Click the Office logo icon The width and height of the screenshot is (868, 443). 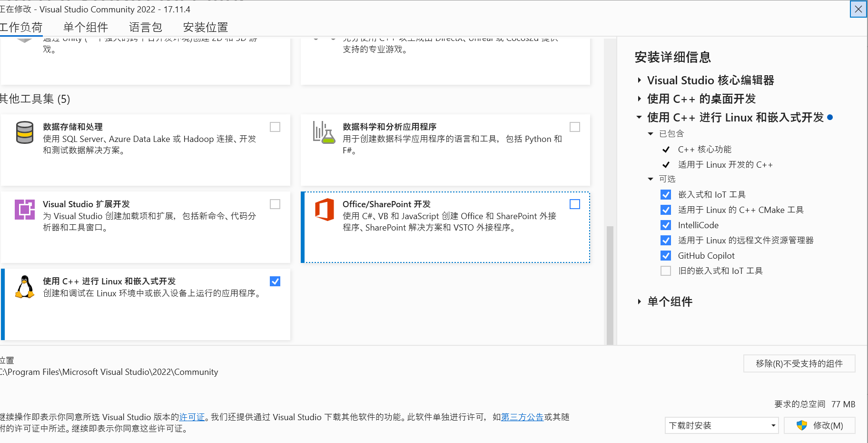324,210
